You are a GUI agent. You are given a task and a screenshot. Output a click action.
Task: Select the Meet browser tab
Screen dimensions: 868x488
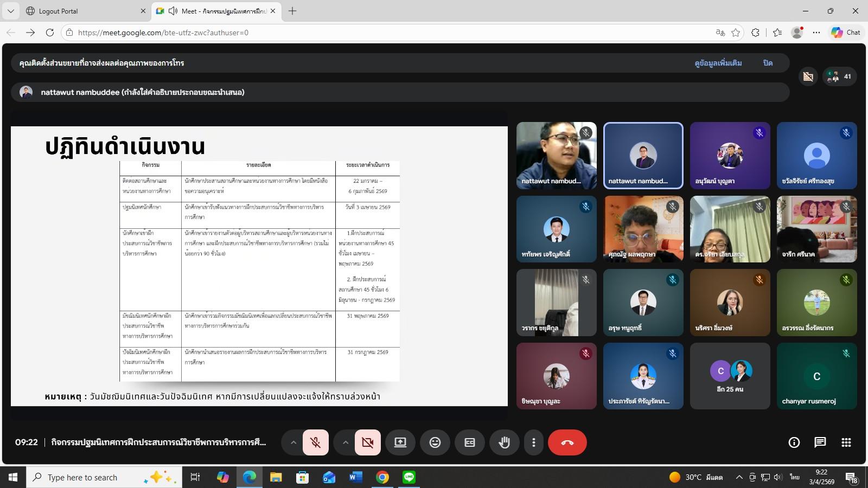click(x=217, y=11)
